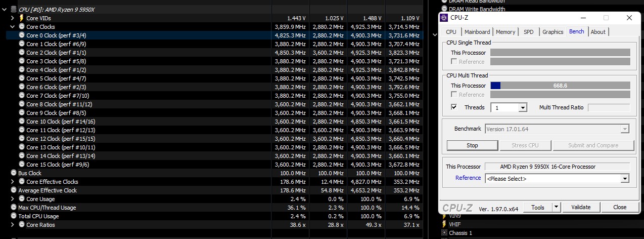
Task: Click the Average Effective Clock icon
Action: (x=14, y=190)
